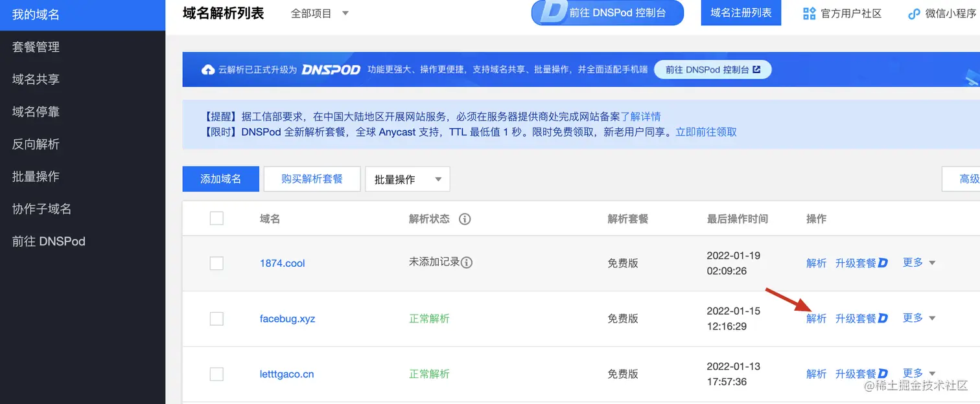This screenshot has height=404, width=980.
Task: Click the 免费版 cell for 1874.cool
Action: 623,263
